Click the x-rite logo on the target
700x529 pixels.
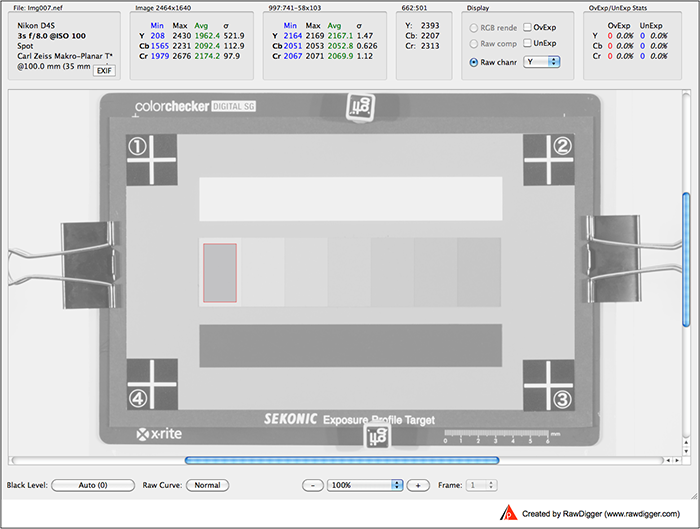point(159,434)
